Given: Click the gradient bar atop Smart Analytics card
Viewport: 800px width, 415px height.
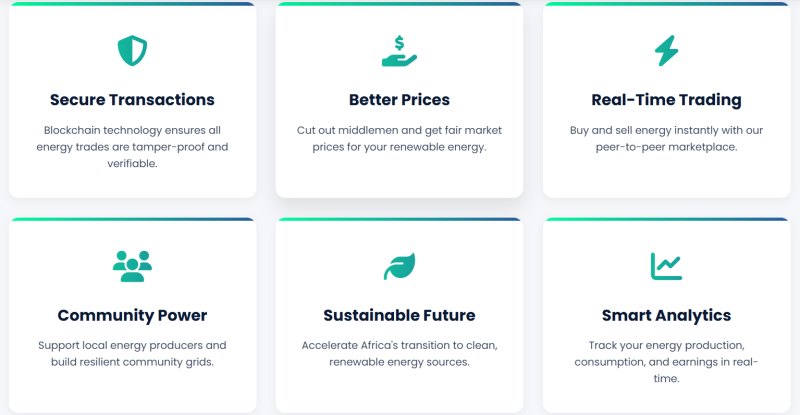Looking at the screenshot, I should pyautogui.click(x=666, y=219).
